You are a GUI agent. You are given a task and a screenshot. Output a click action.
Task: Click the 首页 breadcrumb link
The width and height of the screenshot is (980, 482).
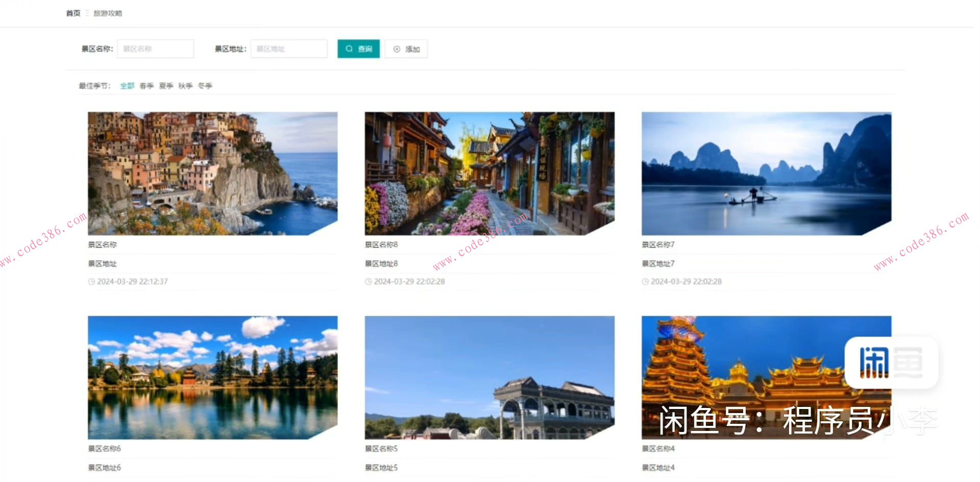[73, 13]
